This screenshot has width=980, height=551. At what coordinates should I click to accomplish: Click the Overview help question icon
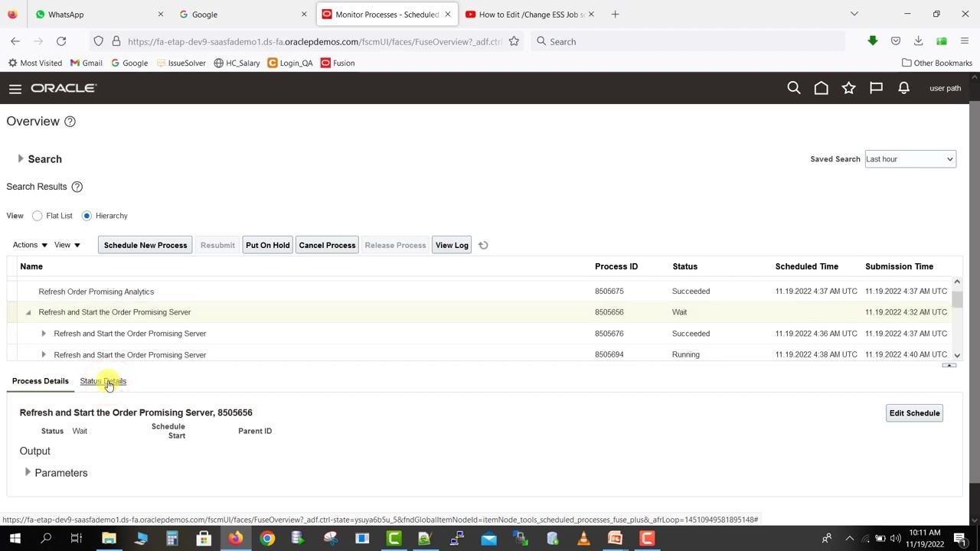[70, 122]
